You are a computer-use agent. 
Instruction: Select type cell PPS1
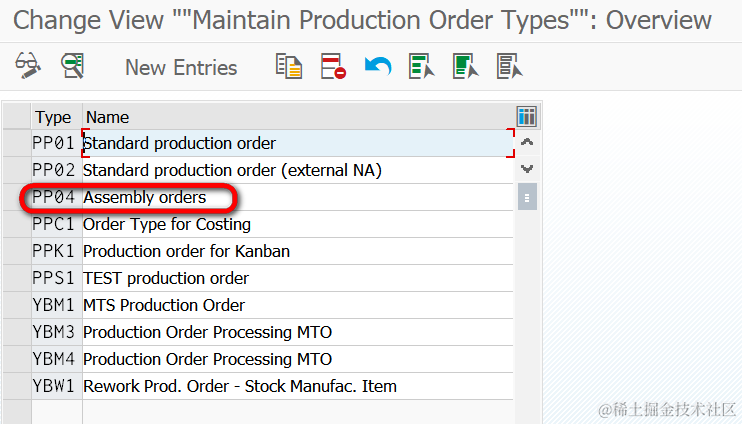[x=57, y=278]
